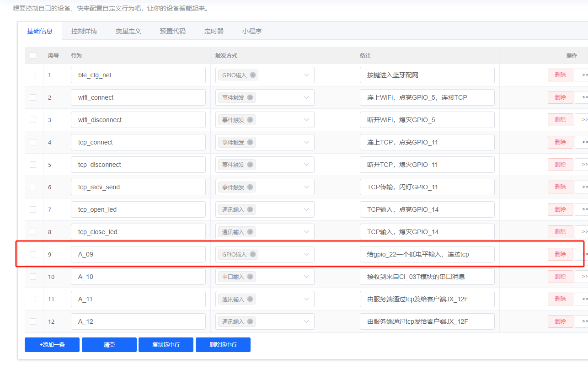Viewport: 588px width, 369px height.
Task: Remove the 通讯输入 tag on row 7
Action: (x=250, y=209)
